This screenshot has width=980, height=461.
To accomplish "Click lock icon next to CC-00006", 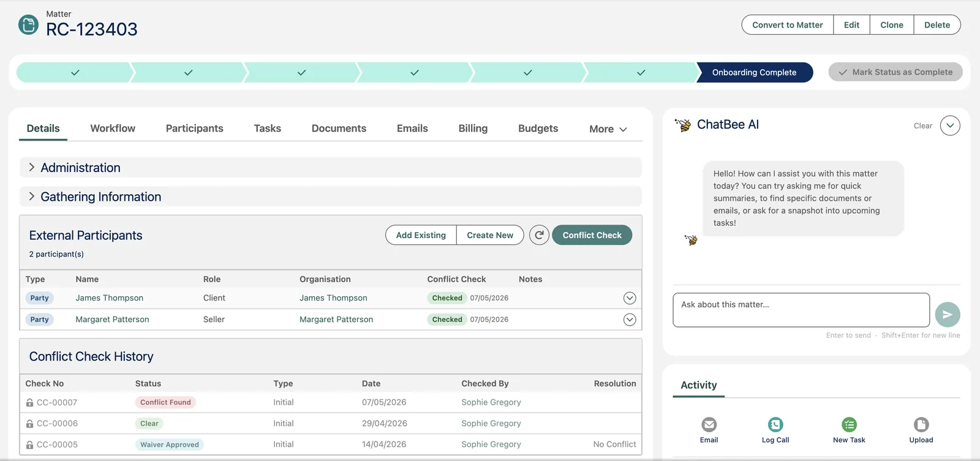I will click(x=29, y=424).
